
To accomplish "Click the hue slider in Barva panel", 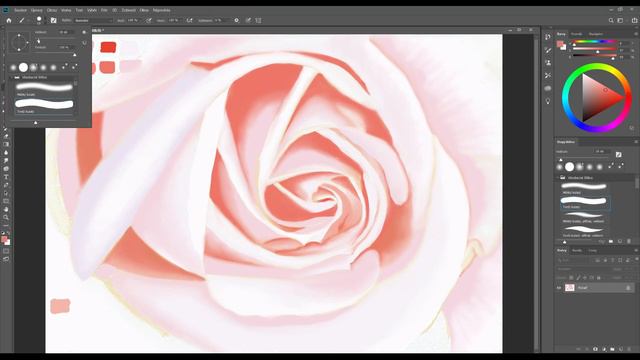I will coord(595,42).
